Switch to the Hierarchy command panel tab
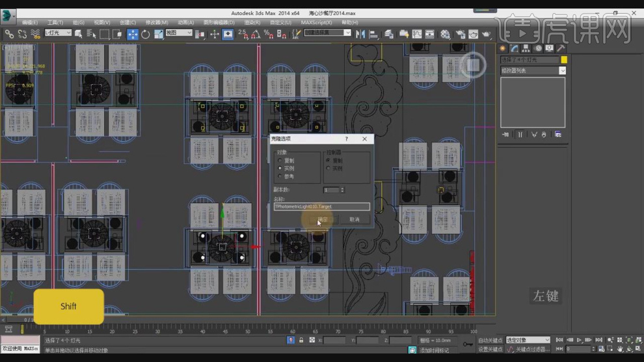Screen dimensions: 644x362 coord(526,48)
